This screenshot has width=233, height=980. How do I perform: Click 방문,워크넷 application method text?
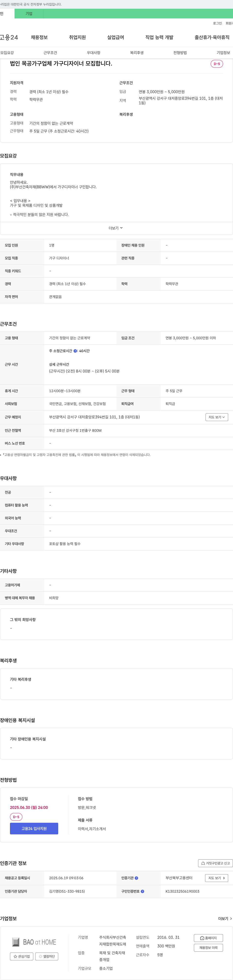[87, 807]
